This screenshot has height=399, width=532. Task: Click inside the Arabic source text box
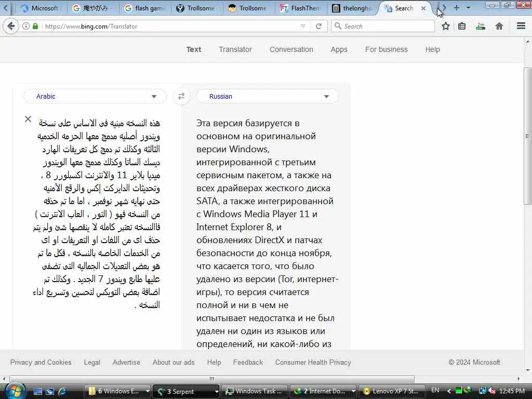click(97, 214)
